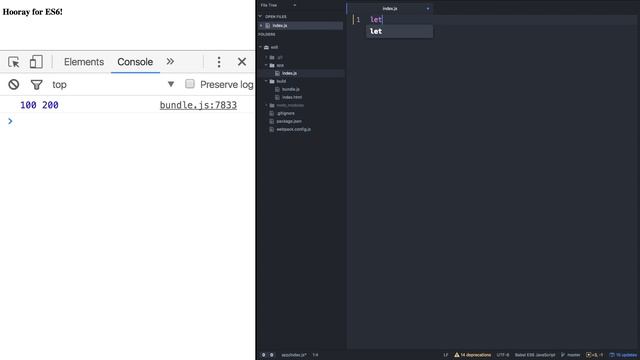This screenshot has height=360, width=640.
Task: Switch the master git branch
Action: (571, 355)
